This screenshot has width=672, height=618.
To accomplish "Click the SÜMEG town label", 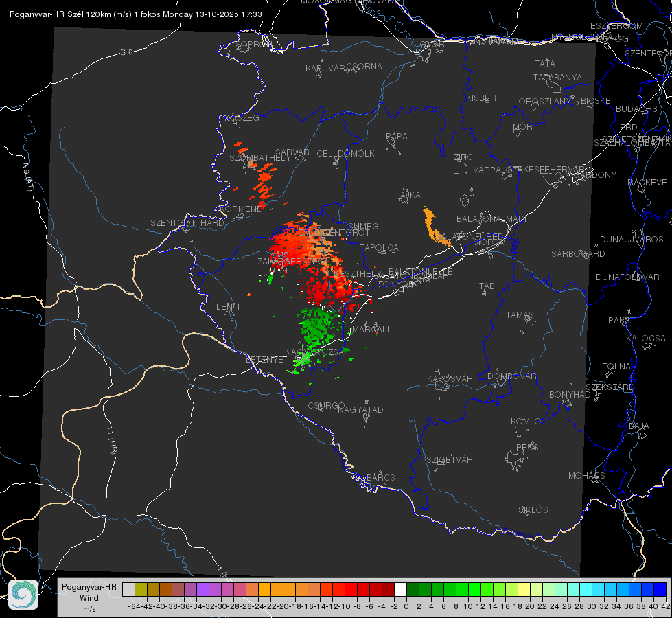I will (363, 226).
